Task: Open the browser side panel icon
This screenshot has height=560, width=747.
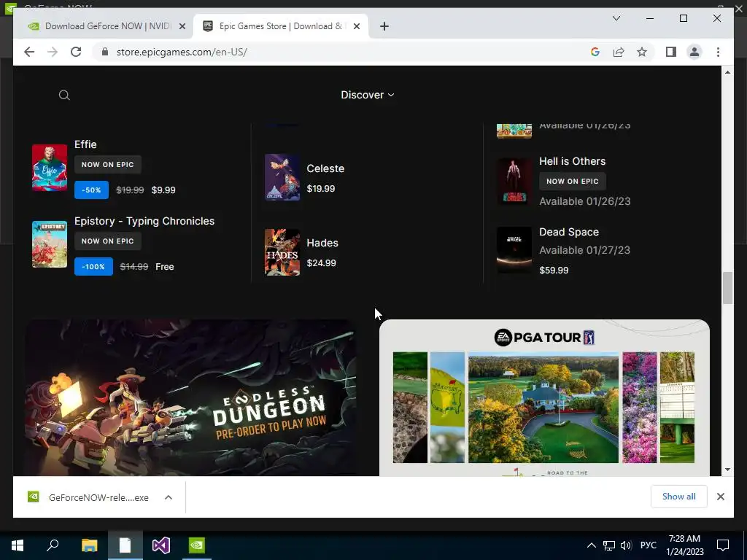Action: (x=671, y=52)
